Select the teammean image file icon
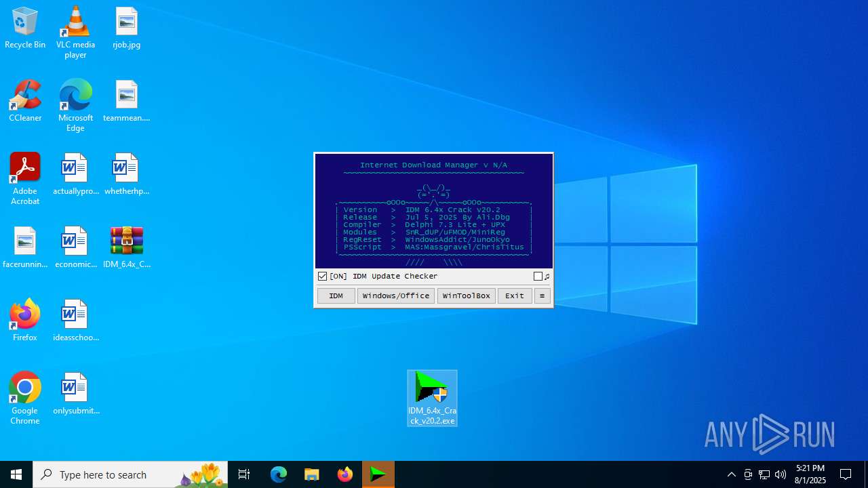This screenshot has height=488, width=868. [x=127, y=102]
